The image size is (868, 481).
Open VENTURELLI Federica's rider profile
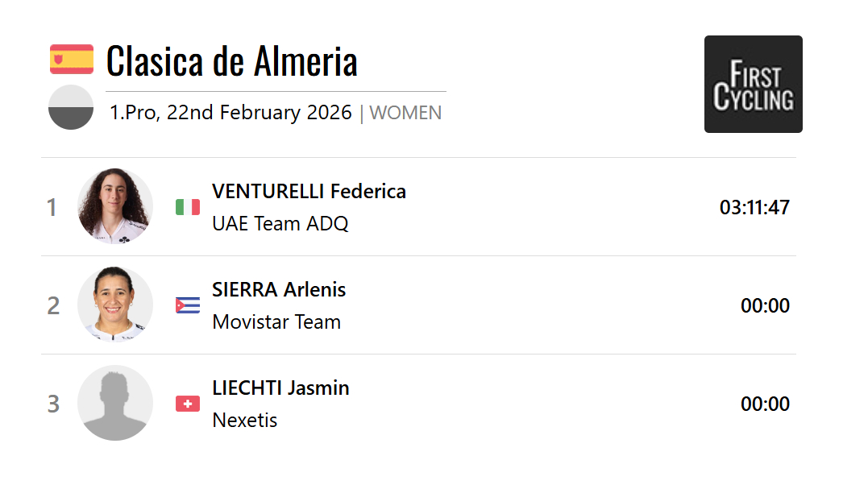coord(309,191)
